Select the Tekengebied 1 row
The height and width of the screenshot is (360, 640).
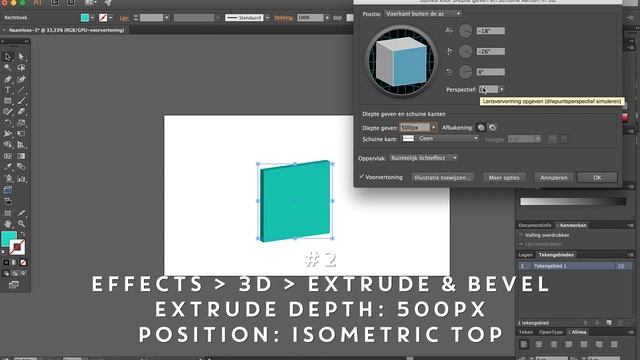pyautogui.click(x=575, y=266)
